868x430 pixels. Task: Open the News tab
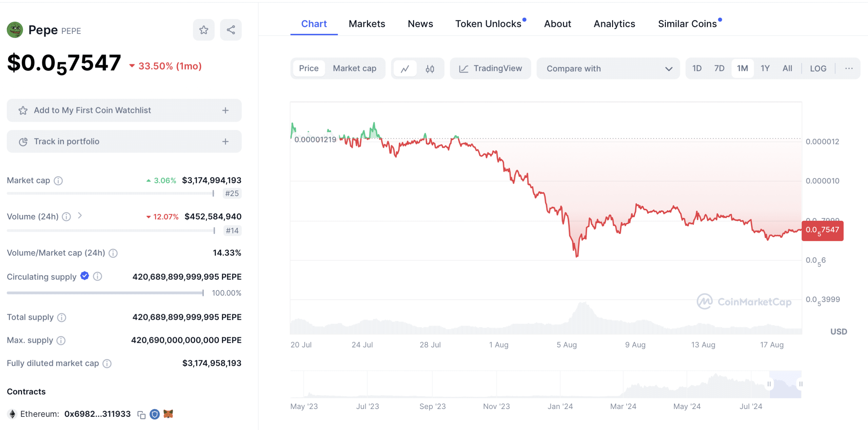420,24
